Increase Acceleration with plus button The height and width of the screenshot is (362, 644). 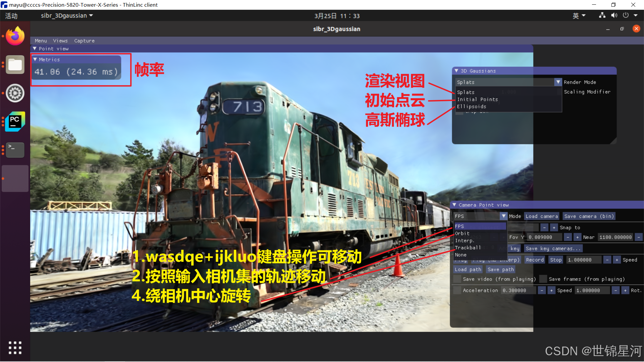(x=551, y=290)
